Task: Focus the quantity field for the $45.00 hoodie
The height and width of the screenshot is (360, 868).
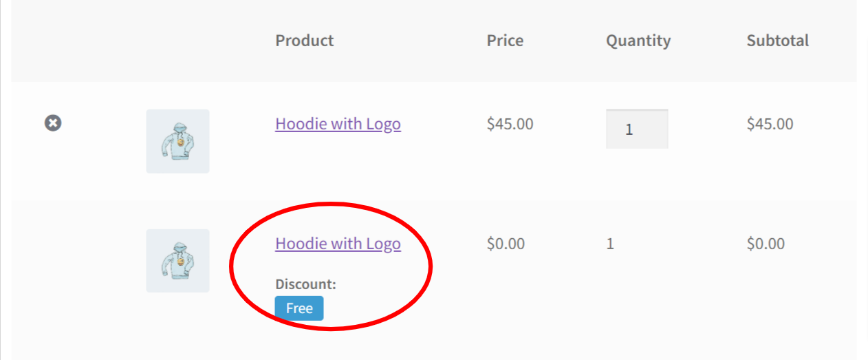Action: pos(636,129)
